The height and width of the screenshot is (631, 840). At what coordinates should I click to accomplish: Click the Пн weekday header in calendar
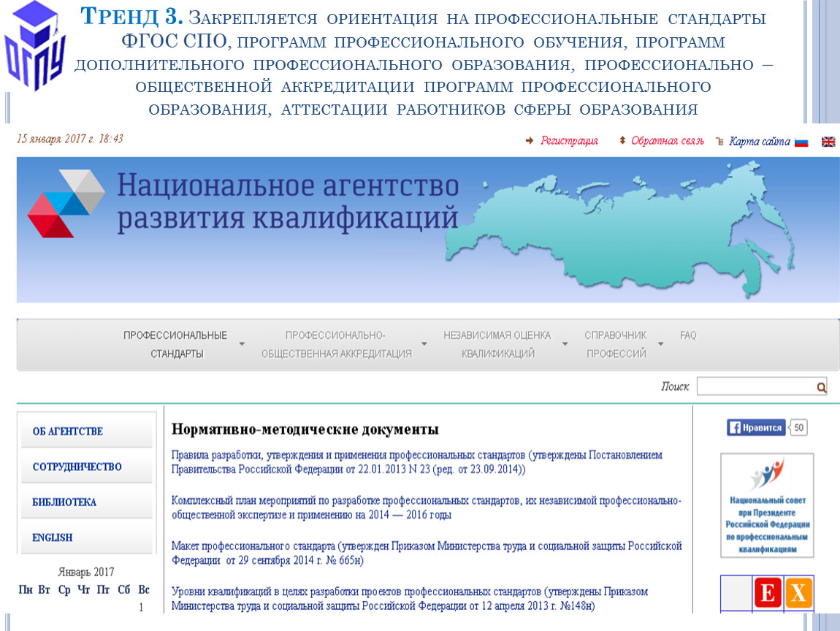[x=26, y=590]
